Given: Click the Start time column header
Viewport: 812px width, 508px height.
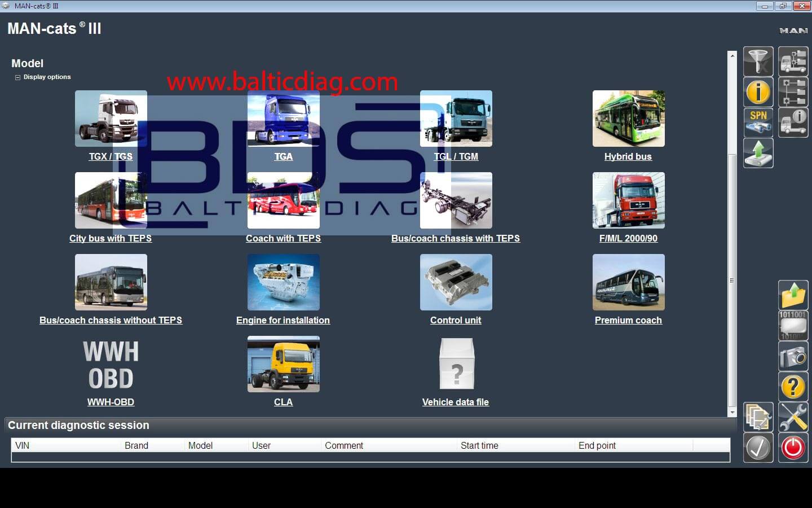Looking at the screenshot, I should pyautogui.click(x=516, y=445).
